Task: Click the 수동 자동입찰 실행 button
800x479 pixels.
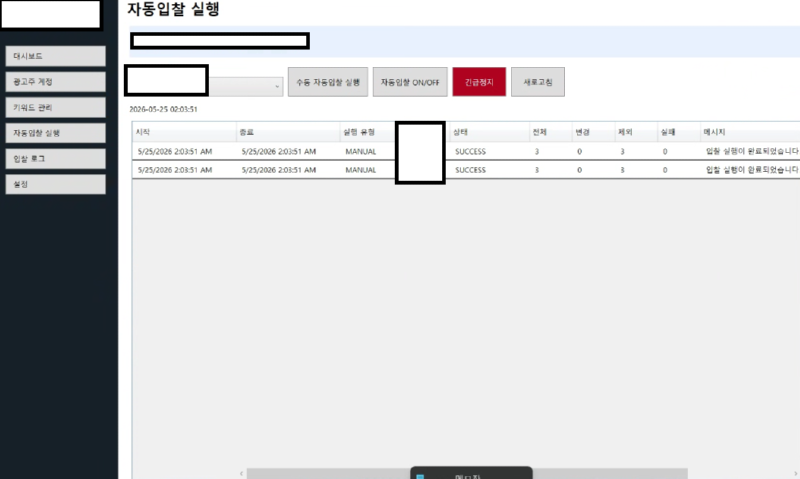Action: coord(328,82)
